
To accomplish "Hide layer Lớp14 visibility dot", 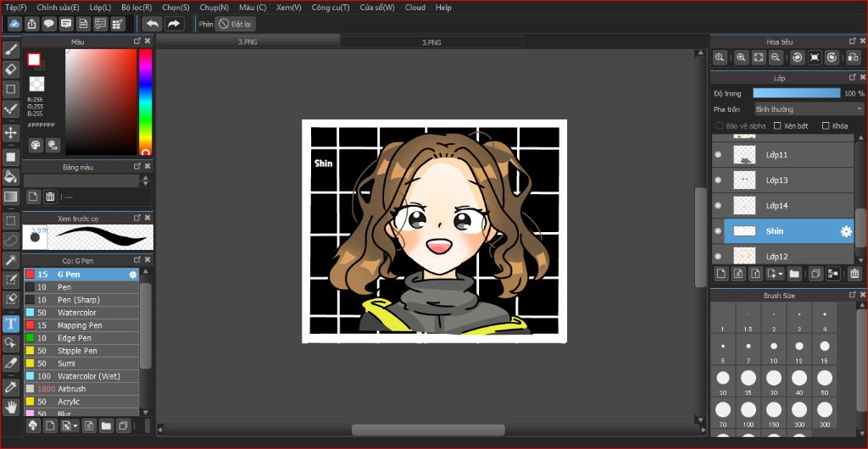I will click(718, 206).
